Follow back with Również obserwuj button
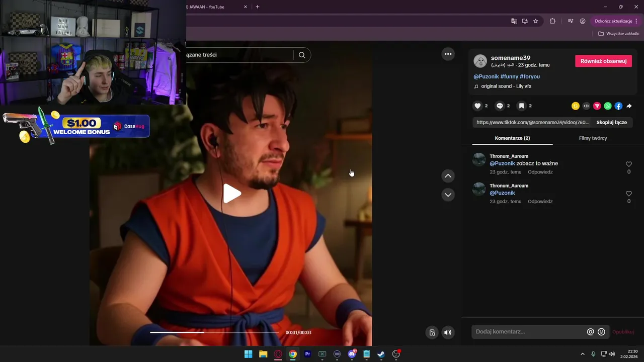The height and width of the screenshot is (362, 644). 603,61
